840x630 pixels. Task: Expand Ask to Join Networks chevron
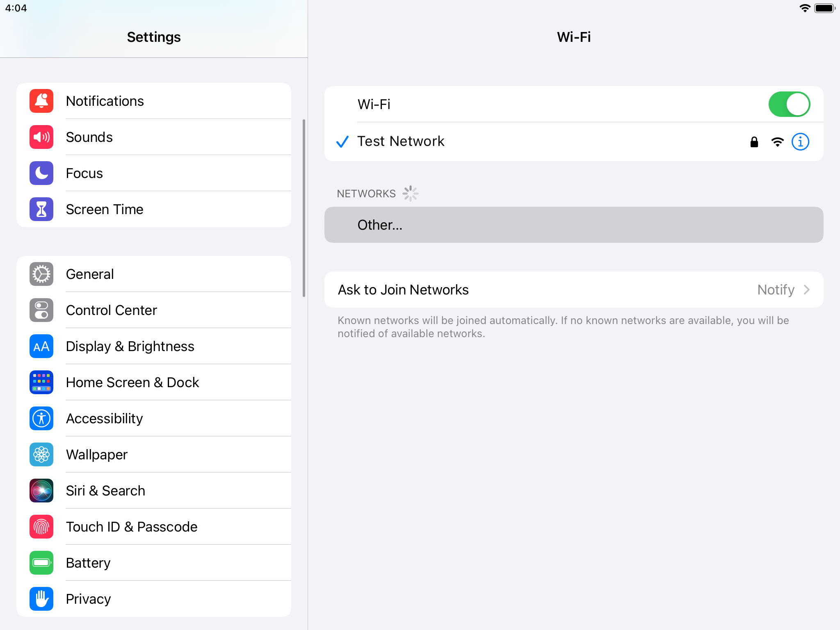(807, 290)
